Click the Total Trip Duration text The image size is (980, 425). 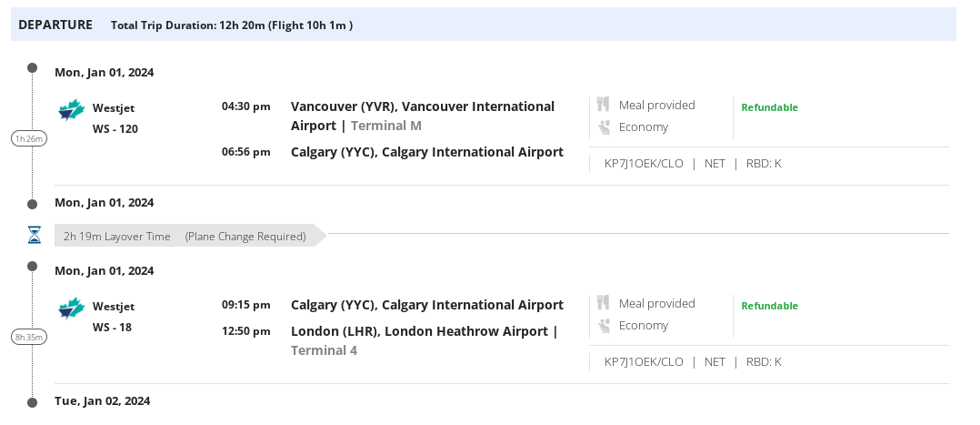pyautogui.click(x=231, y=25)
